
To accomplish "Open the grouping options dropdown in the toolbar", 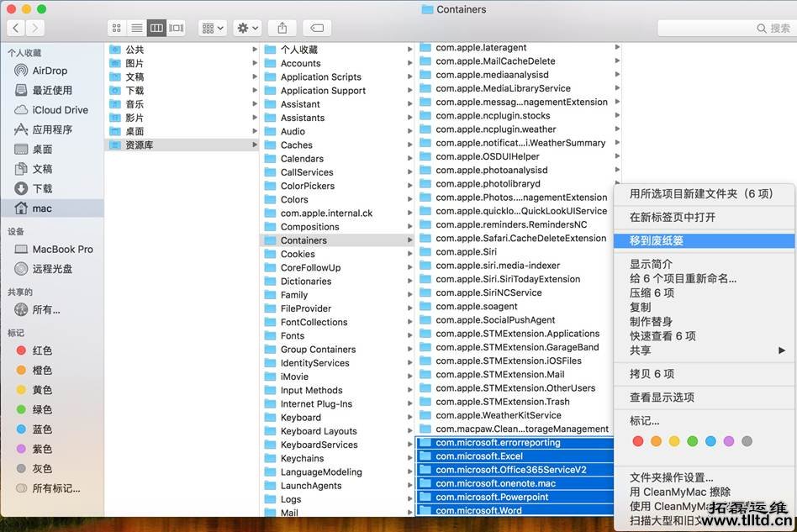I will (213, 28).
